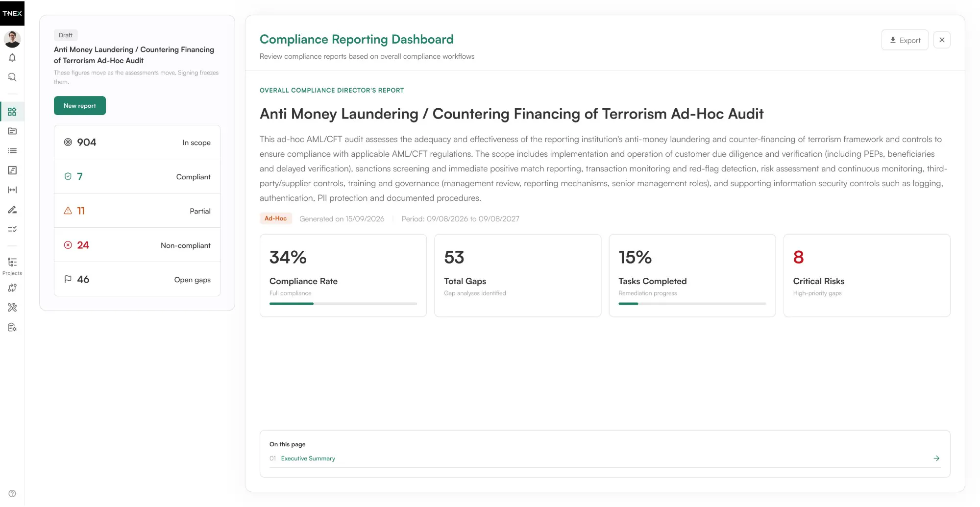980x507 pixels.
Task: Open the document settings gear sidebar icon
Action: click(x=12, y=327)
